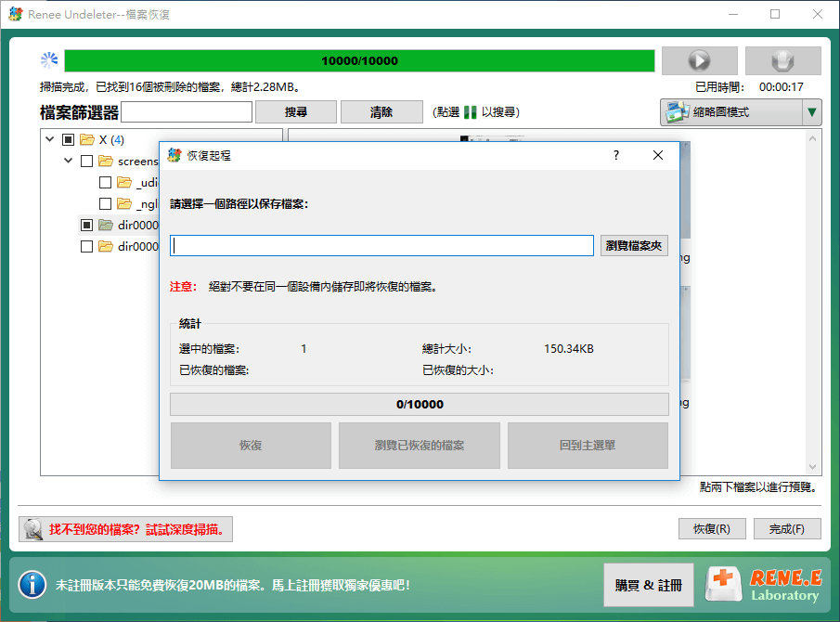
Task: Check the _ngl folder checkbox
Action: click(106, 203)
